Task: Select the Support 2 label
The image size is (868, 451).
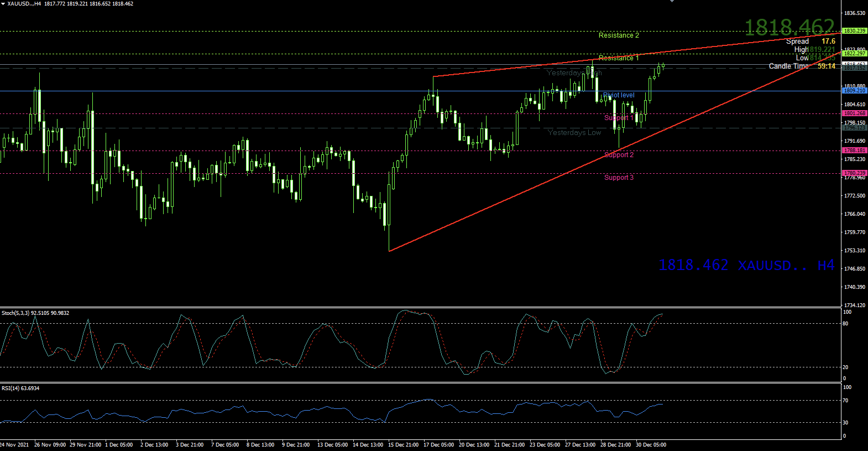Action: click(x=619, y=155)
